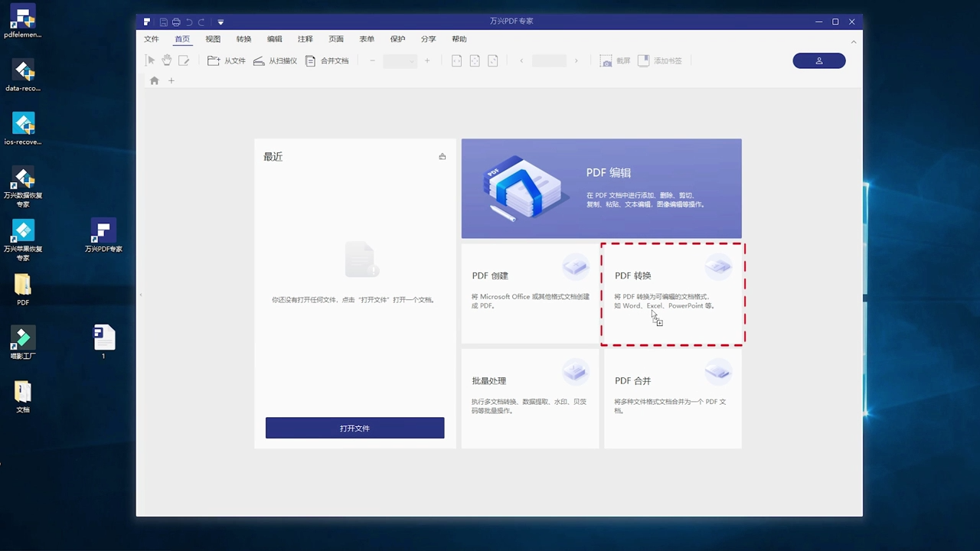Click the undo icon in title bar
Image resolution: width=980 pixels, height=551 pixels.
189,22
